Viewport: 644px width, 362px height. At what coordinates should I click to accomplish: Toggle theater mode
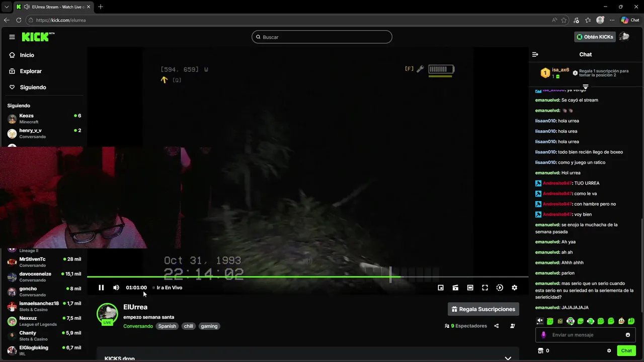(470, 288)
